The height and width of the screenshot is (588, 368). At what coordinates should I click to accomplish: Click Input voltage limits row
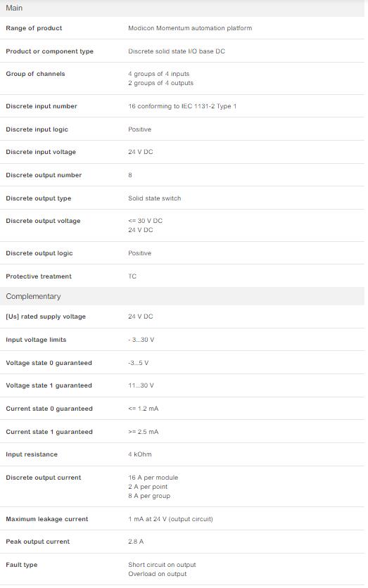182,340
